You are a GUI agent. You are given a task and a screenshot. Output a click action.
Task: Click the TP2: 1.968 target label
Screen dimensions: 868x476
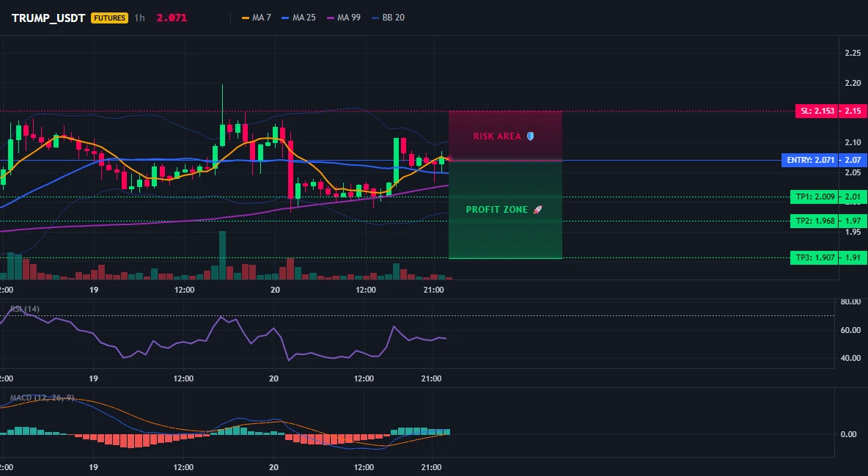814,221
